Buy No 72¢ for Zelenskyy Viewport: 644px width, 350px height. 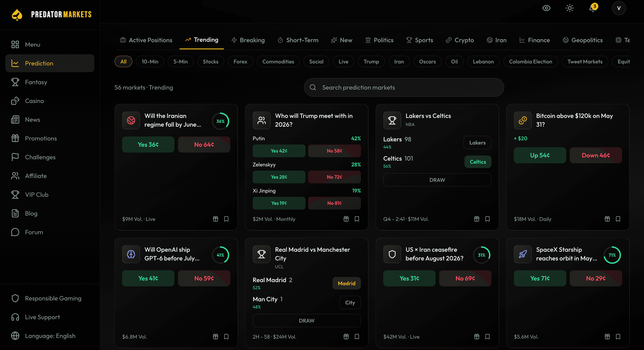334,177
